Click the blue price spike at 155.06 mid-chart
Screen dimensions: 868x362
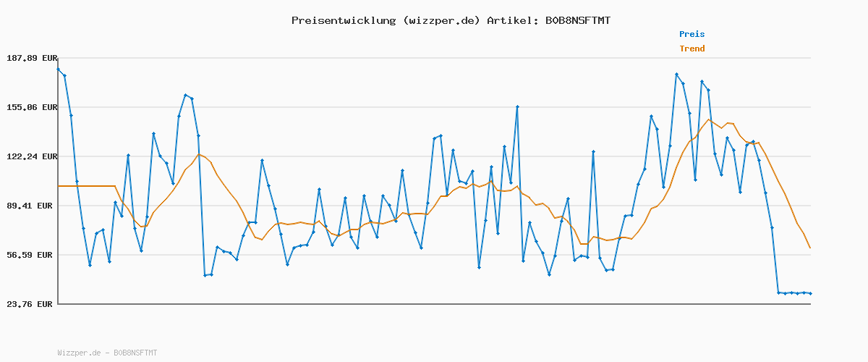pyautogui.click(x=517, y=107)
